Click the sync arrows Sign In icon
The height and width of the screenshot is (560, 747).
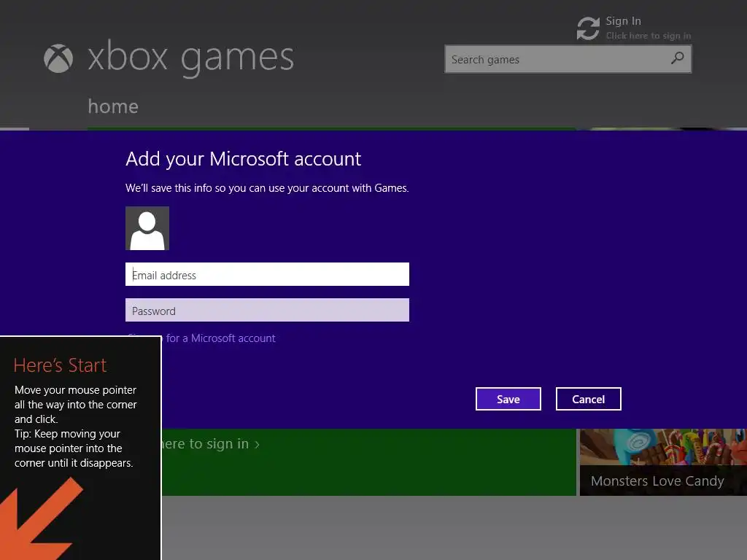tap(588, 28)
